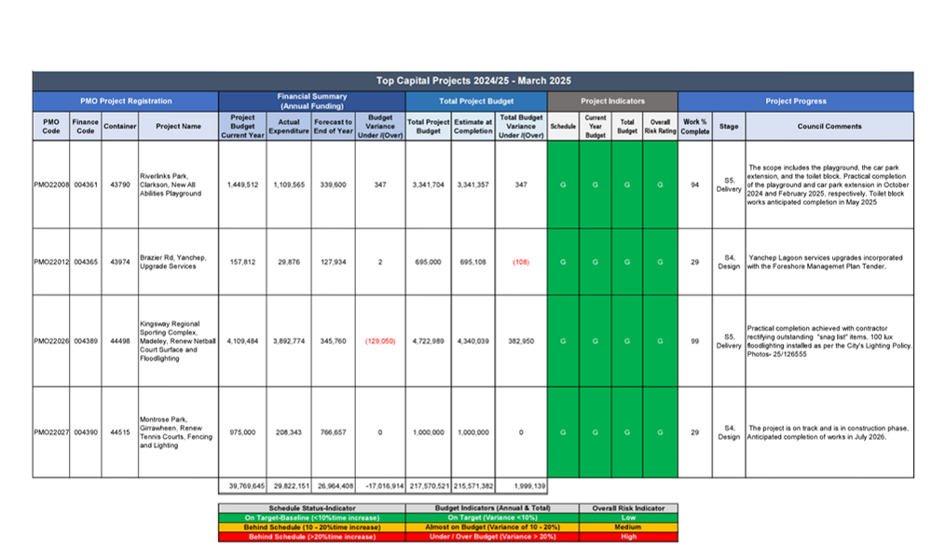
Task: Select total budget variance '382,950'
Action: (521, 341)
